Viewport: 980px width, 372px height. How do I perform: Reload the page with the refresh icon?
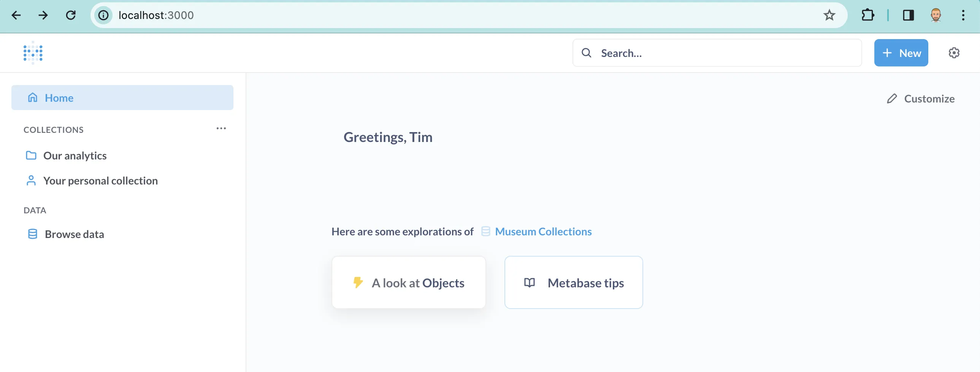coord(71,15)
